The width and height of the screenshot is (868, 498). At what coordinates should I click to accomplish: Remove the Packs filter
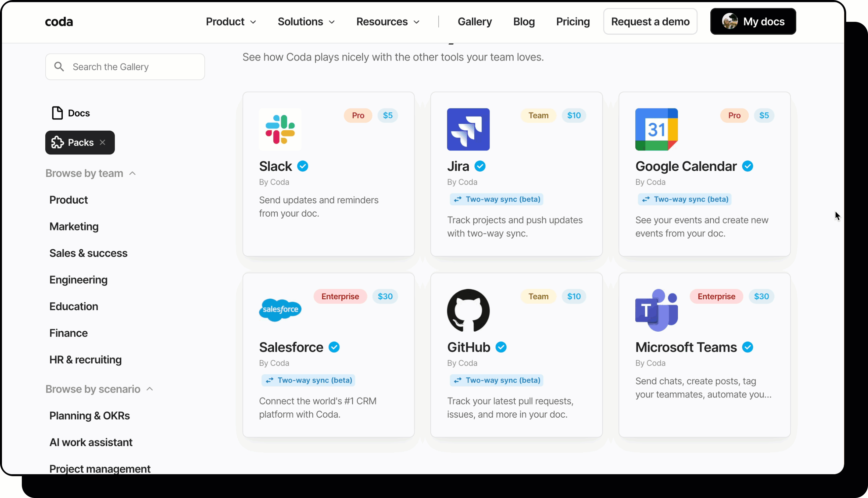103,142
